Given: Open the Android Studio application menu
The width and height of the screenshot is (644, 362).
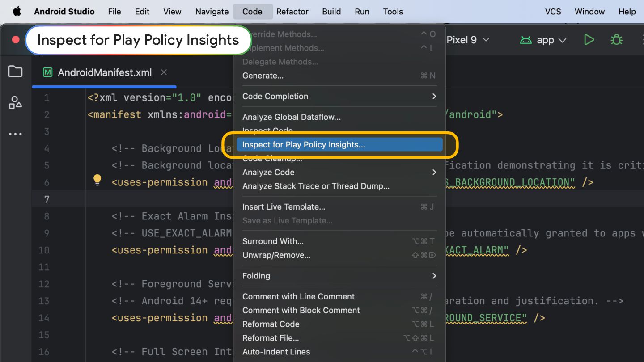Looking at the screenshot, I should click(64, 12).
